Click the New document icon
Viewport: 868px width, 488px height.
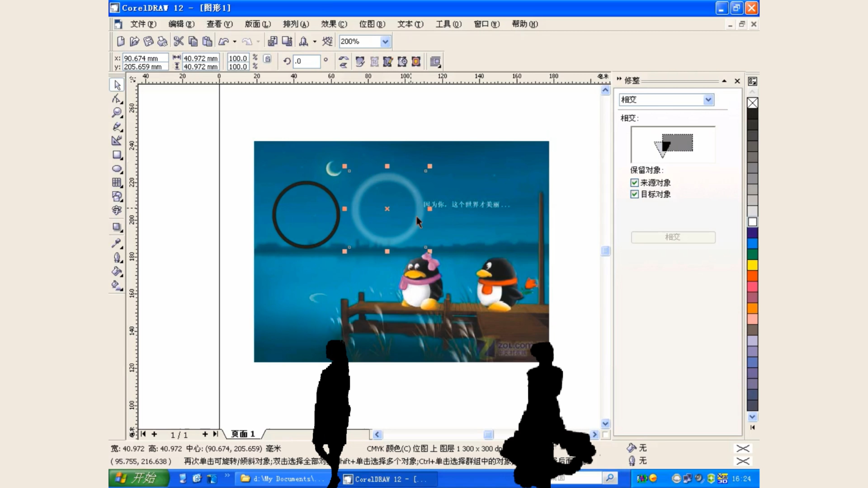click(x=120, y=41)
